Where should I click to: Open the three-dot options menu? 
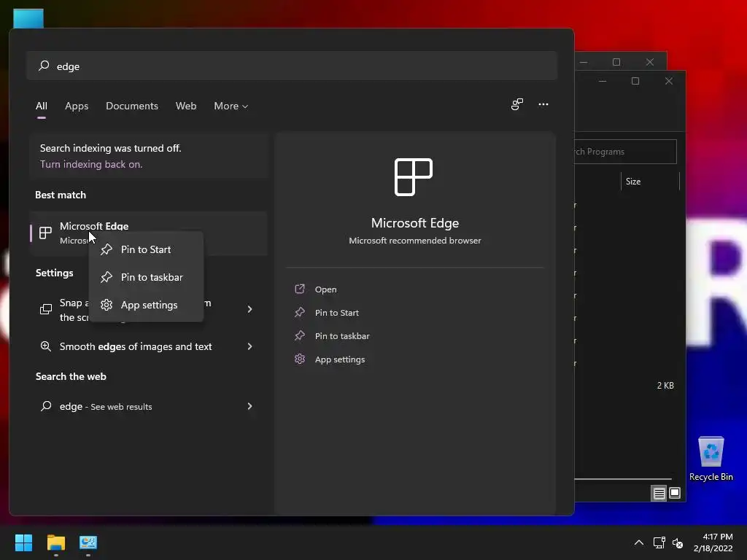click(543, 104)
